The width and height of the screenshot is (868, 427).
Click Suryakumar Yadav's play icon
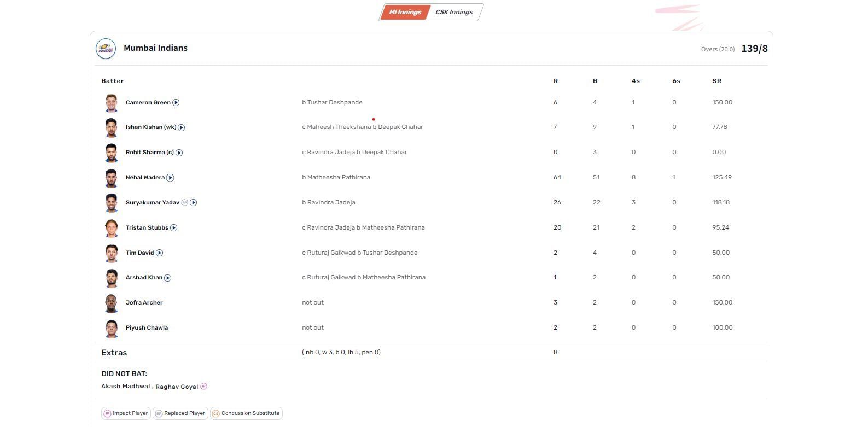point(194,203)
